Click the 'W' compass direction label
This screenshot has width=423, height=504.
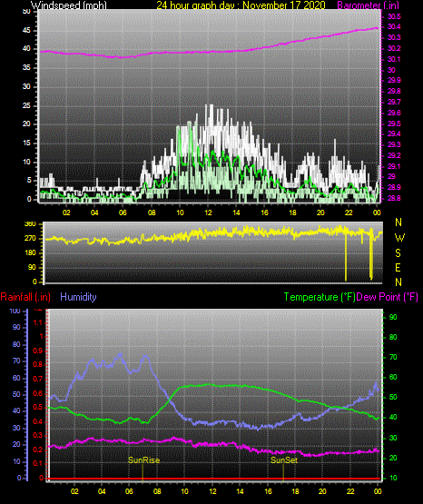click(399, 238)
